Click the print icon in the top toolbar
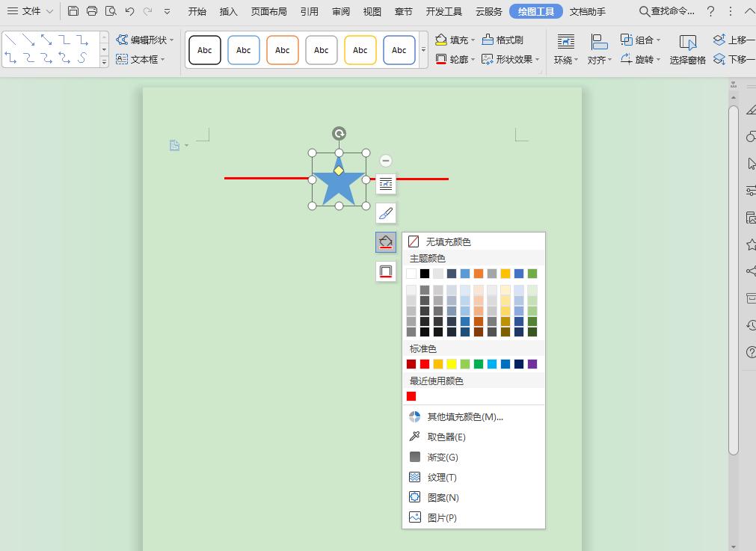This screenshot has width=756, height=551. (x=92, y=11)
